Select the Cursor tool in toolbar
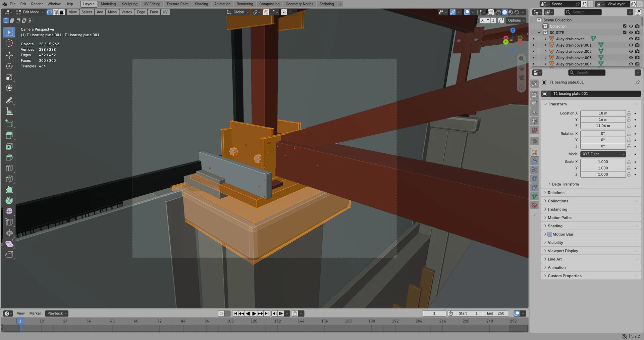 tap(9, 43)
